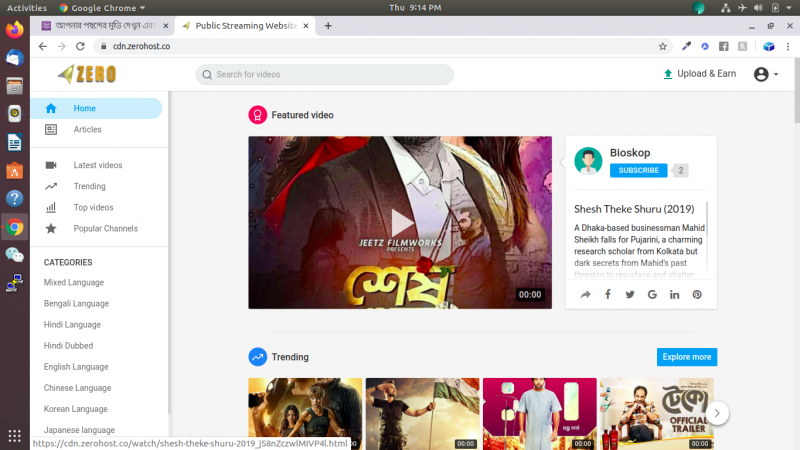Select Mixed Language category

point(74,283)
